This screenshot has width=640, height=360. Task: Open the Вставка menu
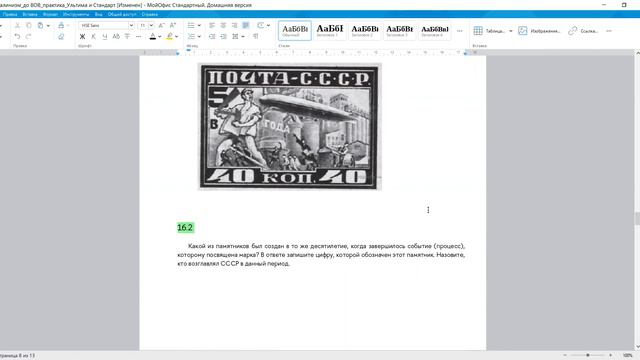coord(30,14)
